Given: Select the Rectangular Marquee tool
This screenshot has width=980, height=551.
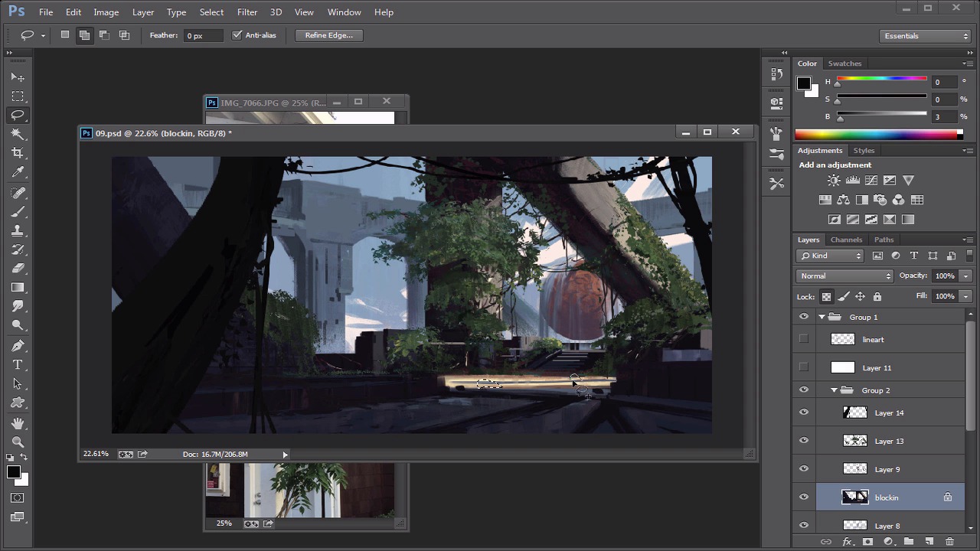Looking at the screenshot, I should [x=18, y=96].
